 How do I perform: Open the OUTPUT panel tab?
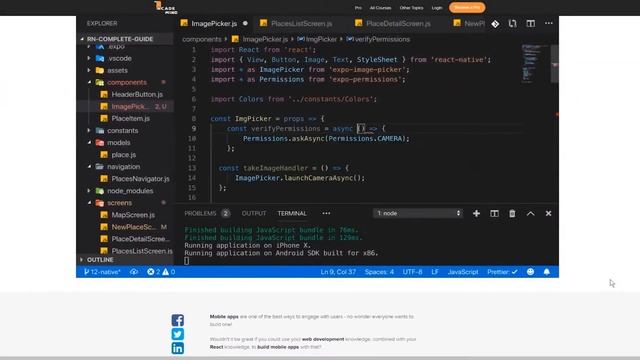[x=253, y=213]
